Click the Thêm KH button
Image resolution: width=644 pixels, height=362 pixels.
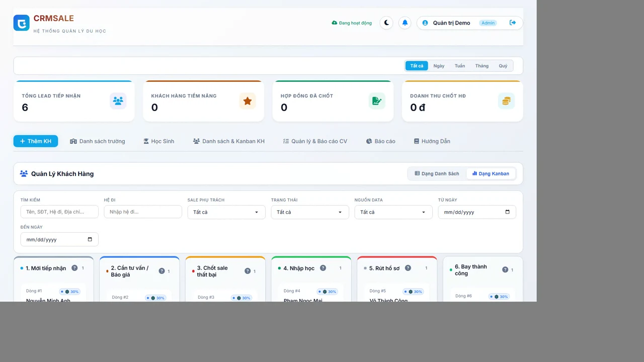36,141
